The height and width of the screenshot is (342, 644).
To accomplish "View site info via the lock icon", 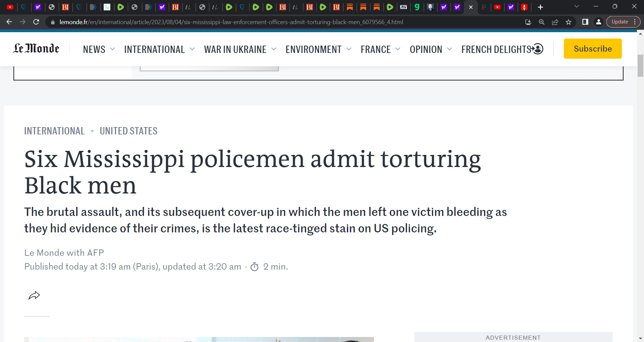I will 53,22.
